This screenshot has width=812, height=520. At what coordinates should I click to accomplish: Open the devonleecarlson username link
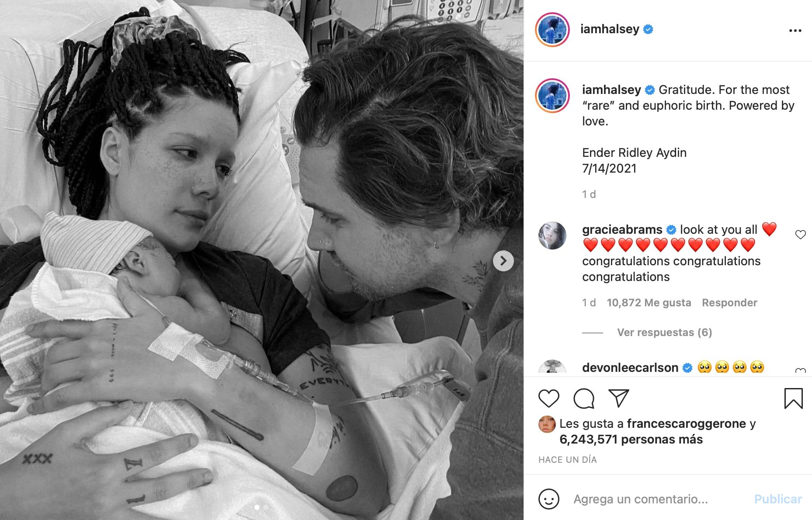pyautogui.click(x=630, y=368)
